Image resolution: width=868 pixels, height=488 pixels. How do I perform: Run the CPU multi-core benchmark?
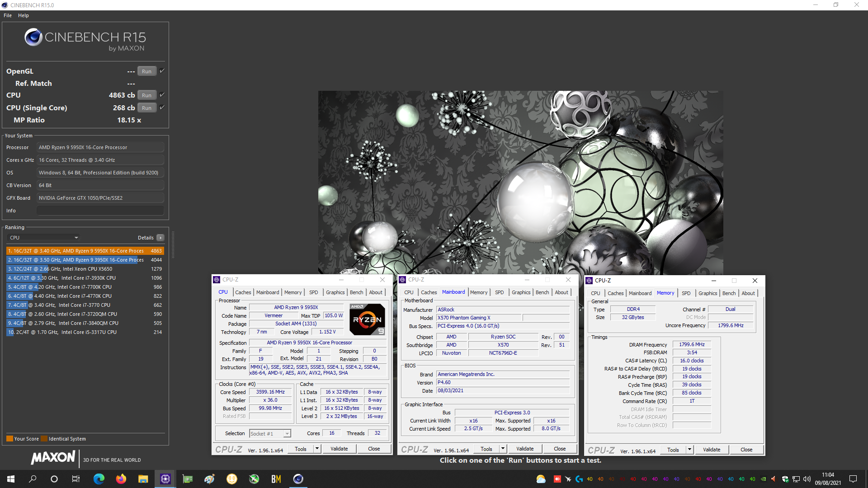pyautogui.click(x=146, y=95)
